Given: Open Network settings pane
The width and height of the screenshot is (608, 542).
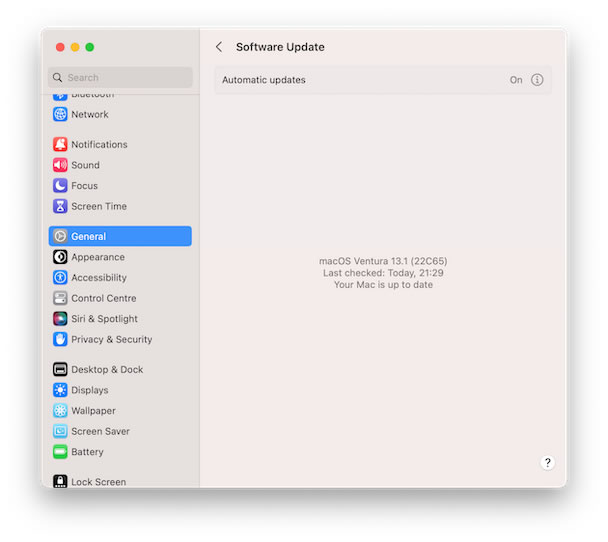Looking at the screenshot, I should [x=120, y=114].
